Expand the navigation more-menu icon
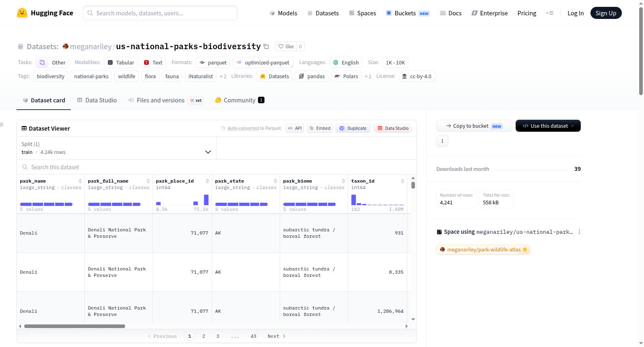644x347 pixels. coord(549,13)
